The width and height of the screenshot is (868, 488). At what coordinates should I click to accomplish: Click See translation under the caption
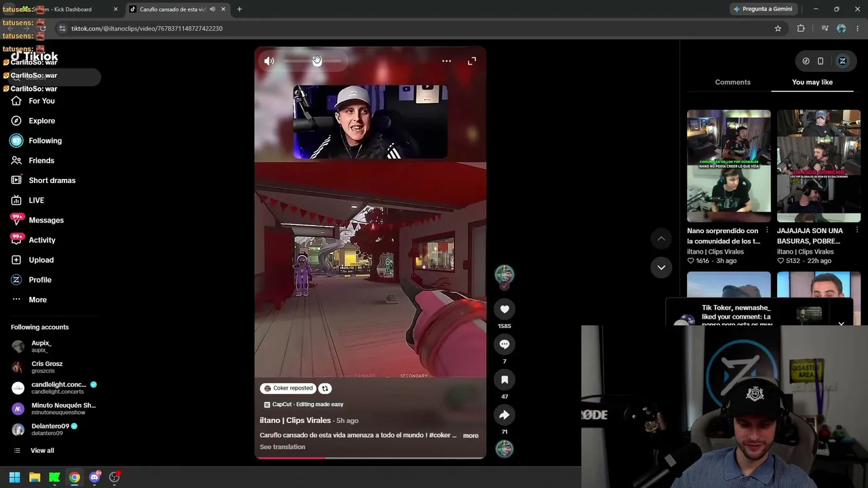click(x=282, y=447)
